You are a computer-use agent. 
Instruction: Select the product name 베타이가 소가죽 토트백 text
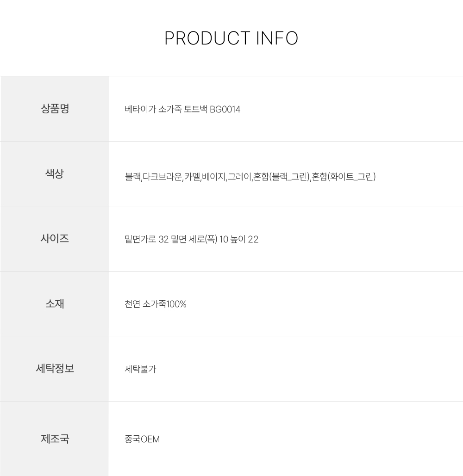coord(166,110)
